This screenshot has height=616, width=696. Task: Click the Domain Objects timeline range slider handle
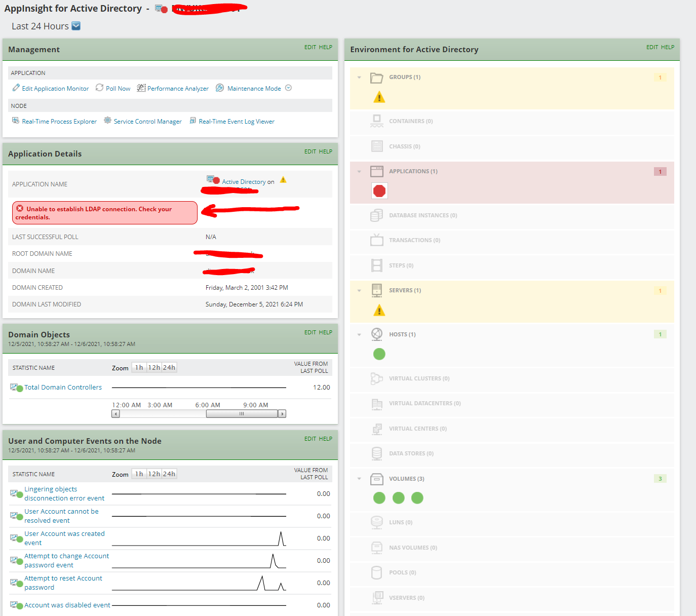point(242,414)
